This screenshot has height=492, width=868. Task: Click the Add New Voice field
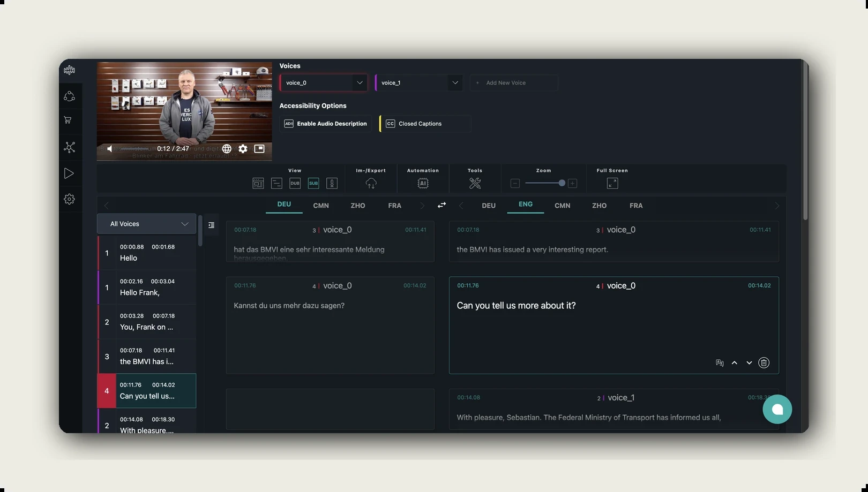(x=514, y=83)
